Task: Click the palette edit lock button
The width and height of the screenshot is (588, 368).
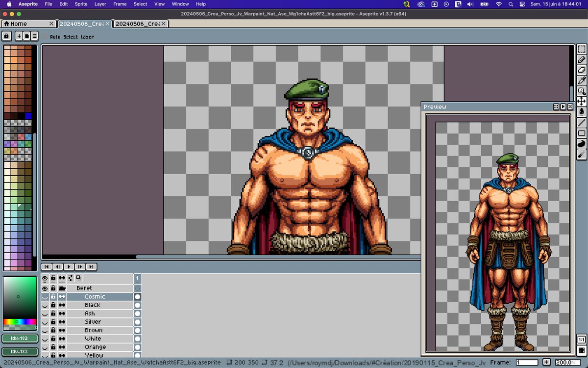Action: click(6, 36)
